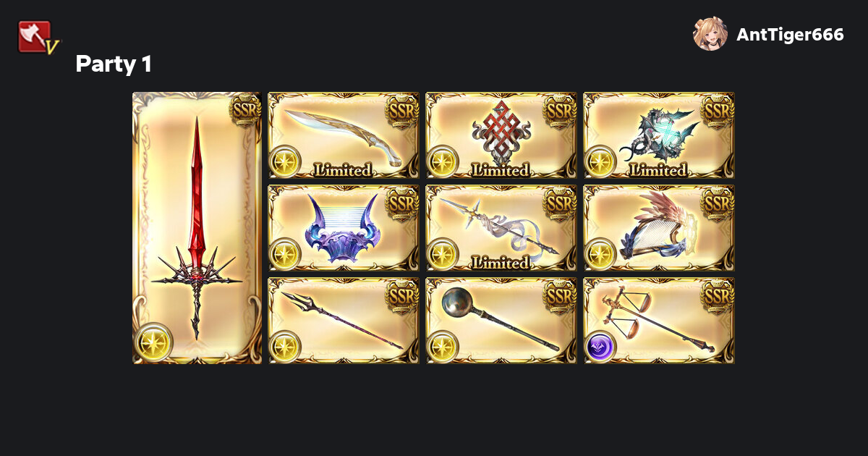Image resolution: width=868 pixels, height=456 pixels.
Task: Click light element icon on main sword
Action: [x=154, y=342]
